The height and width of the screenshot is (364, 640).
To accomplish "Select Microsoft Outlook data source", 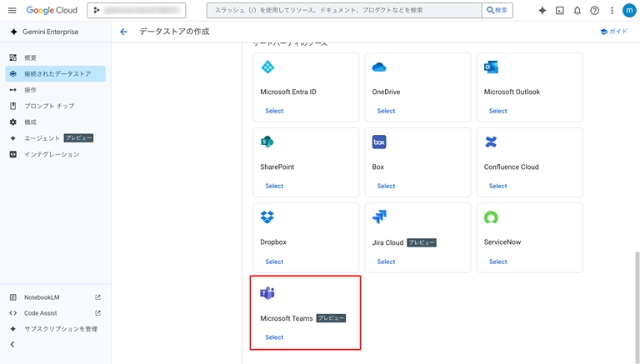I will point(498,111).
